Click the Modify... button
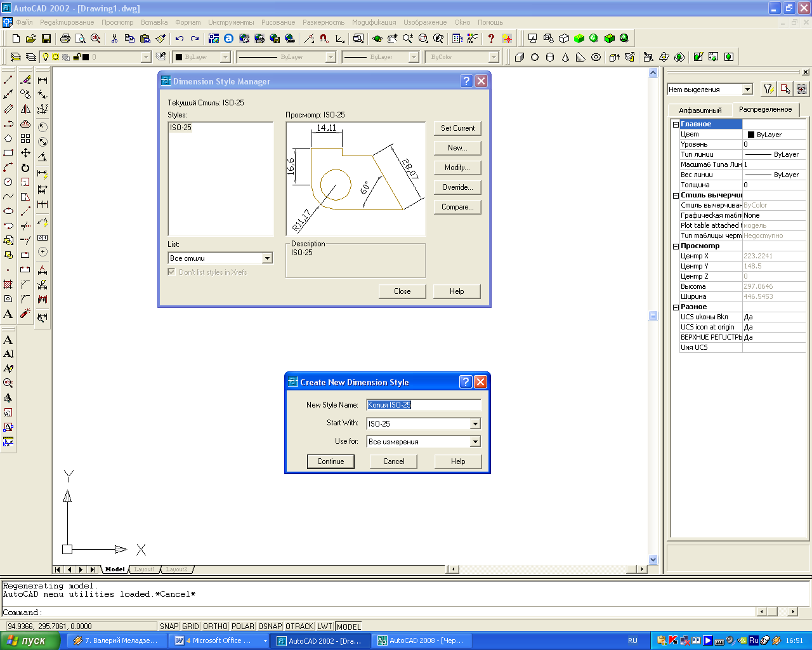This screenshot has height=650, width=812. 457,168
